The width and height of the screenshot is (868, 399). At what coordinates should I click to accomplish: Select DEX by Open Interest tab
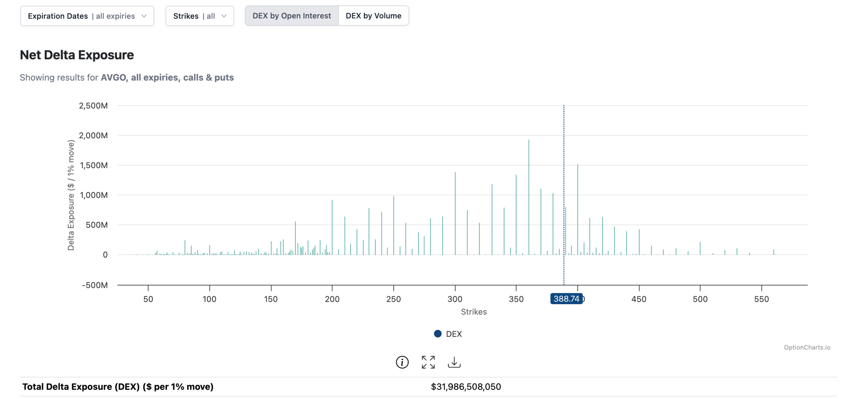(292, 16)
